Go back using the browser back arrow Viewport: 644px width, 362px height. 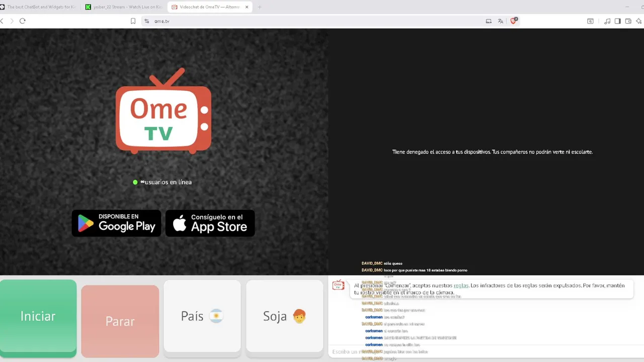[2, 21]
